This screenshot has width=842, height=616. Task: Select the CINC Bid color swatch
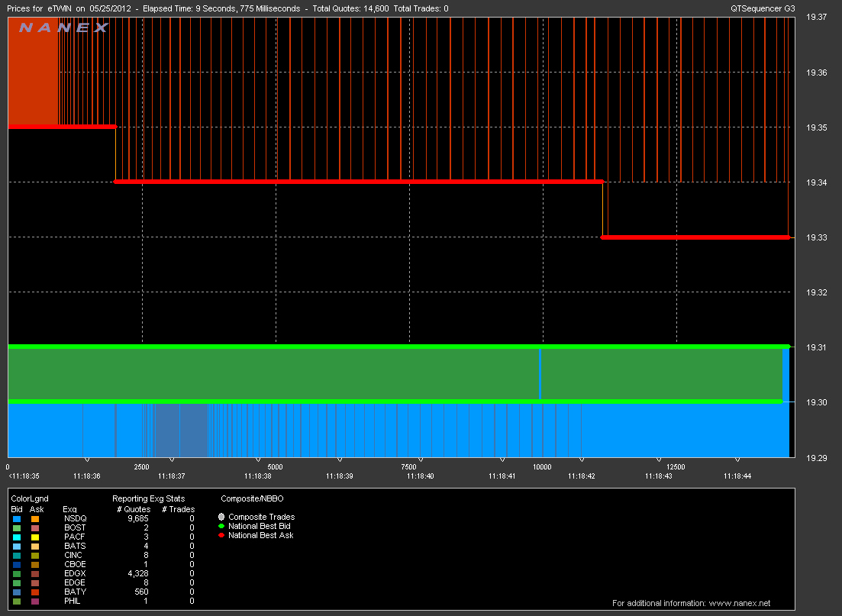coord(17,556)
